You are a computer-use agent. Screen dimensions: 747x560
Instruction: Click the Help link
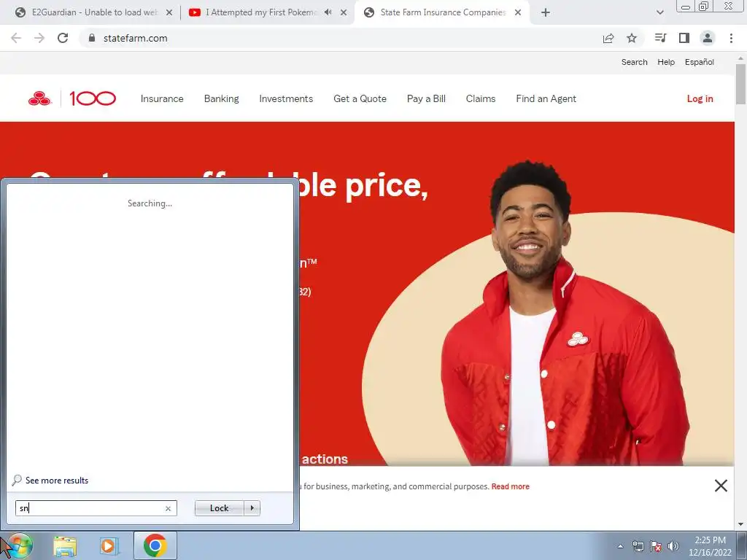[666, 62]
